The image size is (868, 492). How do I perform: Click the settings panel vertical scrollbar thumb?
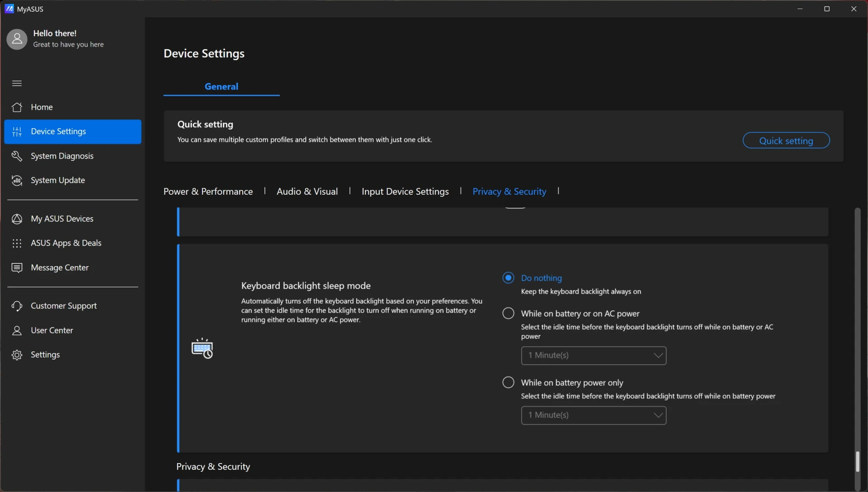(857, 462)
